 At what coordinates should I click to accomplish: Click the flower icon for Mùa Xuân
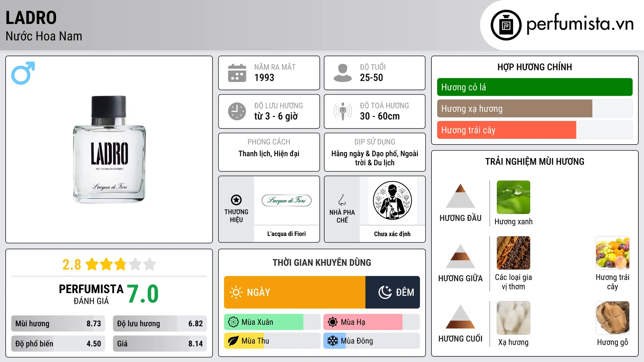(233, 322)
